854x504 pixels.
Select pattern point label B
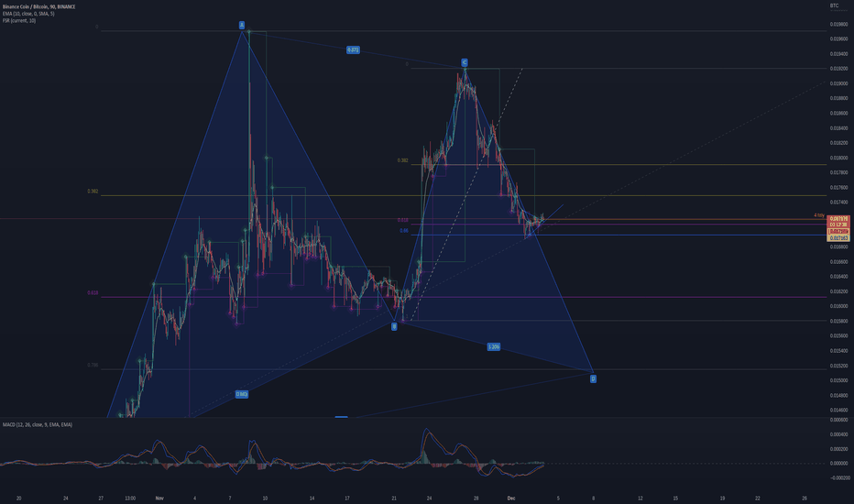click(394, 326)
